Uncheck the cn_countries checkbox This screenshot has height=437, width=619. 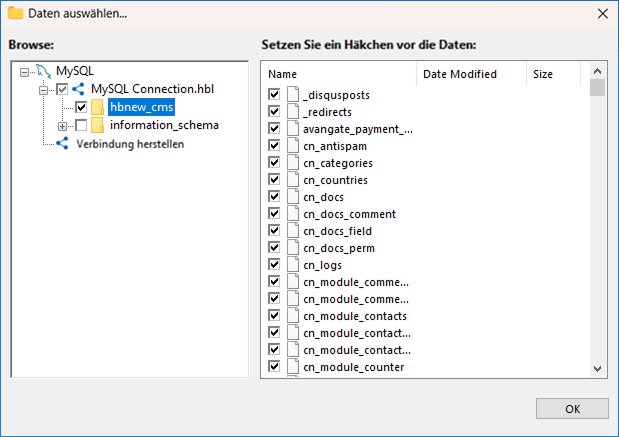coord(274,179)
